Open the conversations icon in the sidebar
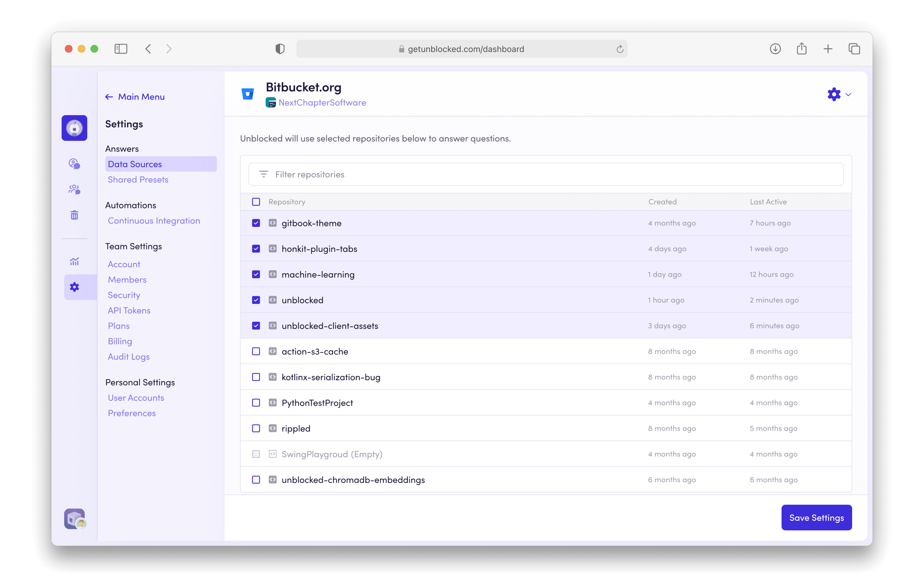This screenshot has width=924, height=584. [x=74, y=164]
